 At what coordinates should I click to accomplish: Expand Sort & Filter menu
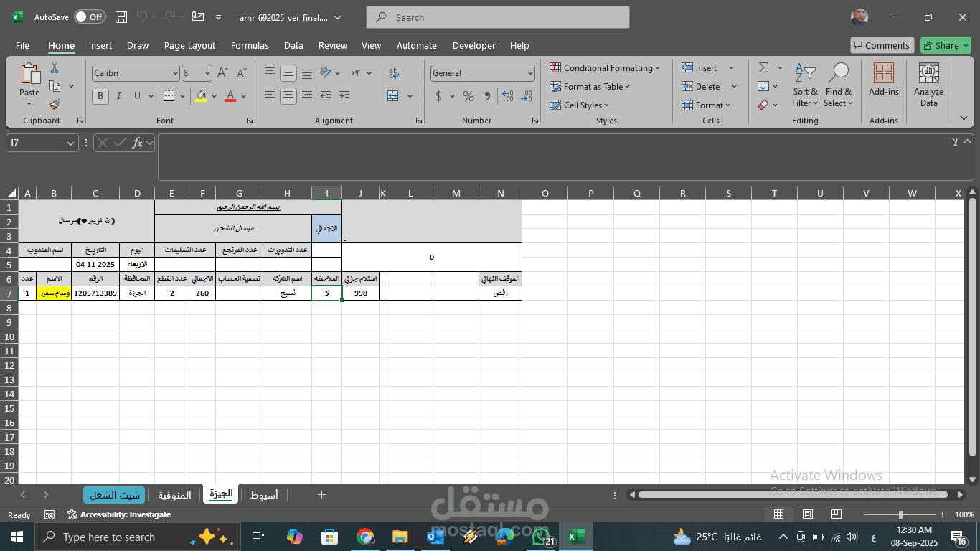pos(805,85)
